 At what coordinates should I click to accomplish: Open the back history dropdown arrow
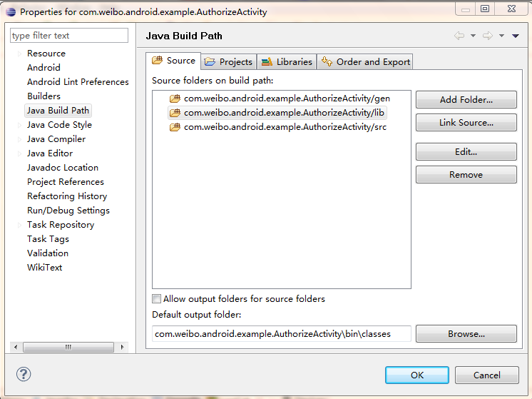(x=473, y=36)
